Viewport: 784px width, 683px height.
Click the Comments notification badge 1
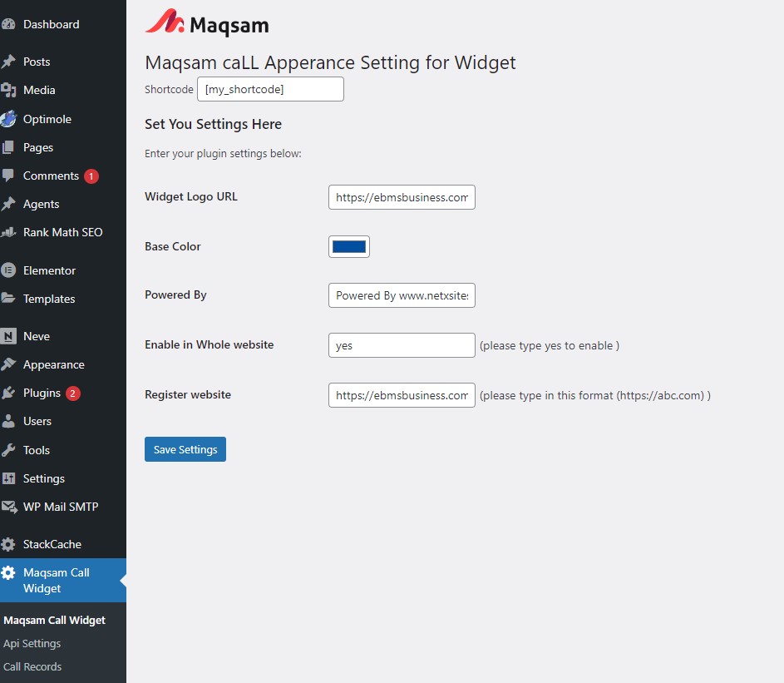[x=91, y=176]
